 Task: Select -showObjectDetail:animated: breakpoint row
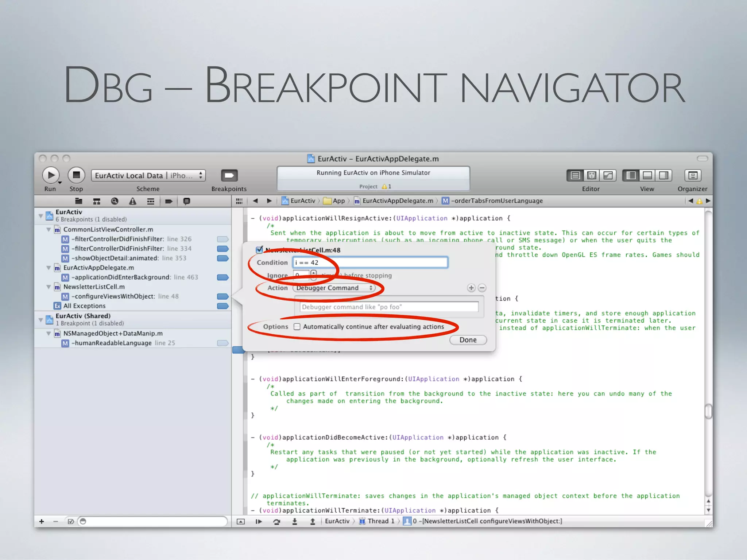coord(132,258)
